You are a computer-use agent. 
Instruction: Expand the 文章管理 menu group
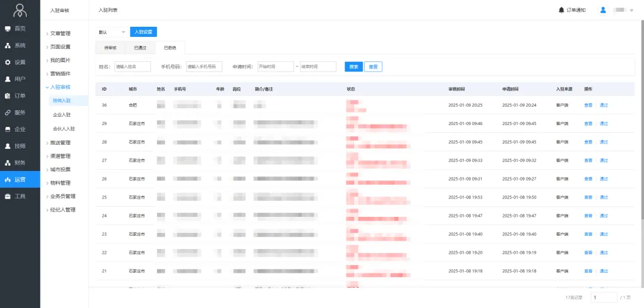[x=59, y=33]
